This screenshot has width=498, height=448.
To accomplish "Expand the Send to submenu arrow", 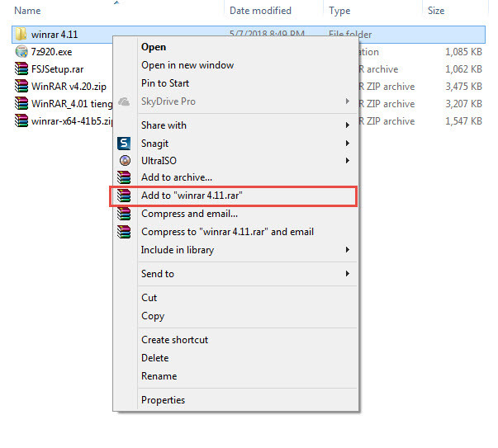I will [347, 273].
